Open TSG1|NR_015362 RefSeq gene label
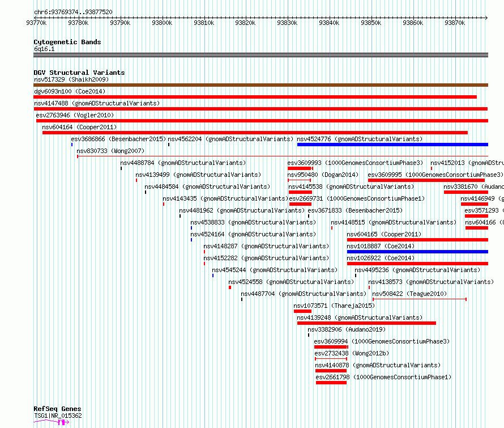Screen dimensions: 504x428 [x=58, y=416]
